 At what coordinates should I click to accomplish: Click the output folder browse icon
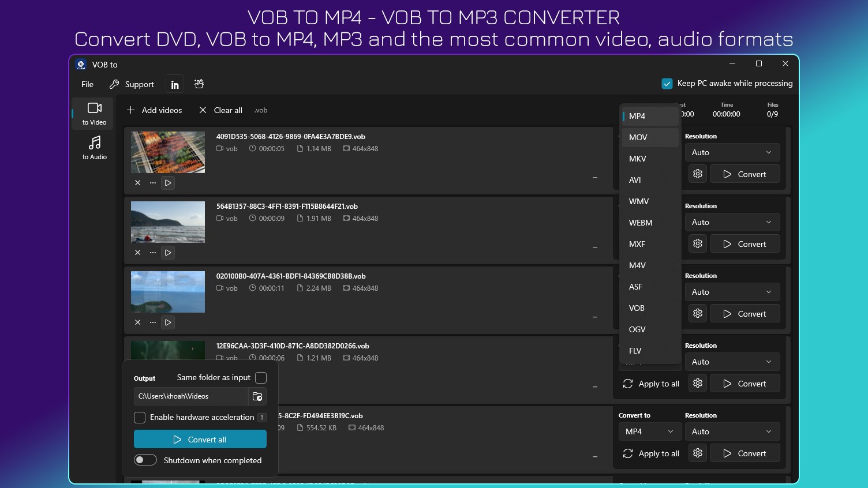click(257, 396)
